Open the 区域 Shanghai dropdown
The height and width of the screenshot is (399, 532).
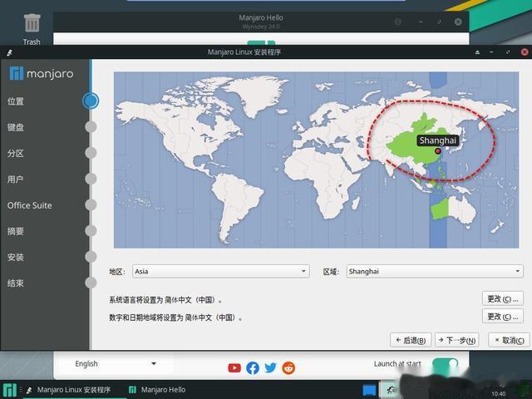tap(435, 272)
